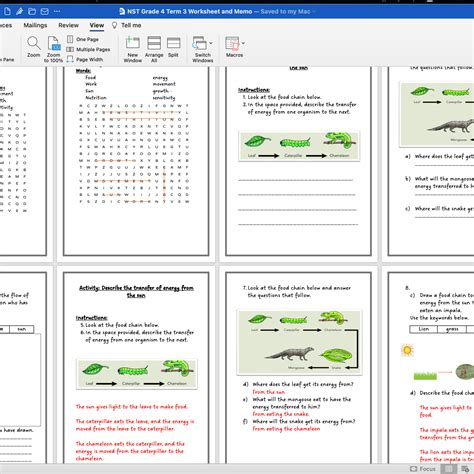474x474 pixels.
Task: Open the folder icon in title bar
Action: (32, 12)
